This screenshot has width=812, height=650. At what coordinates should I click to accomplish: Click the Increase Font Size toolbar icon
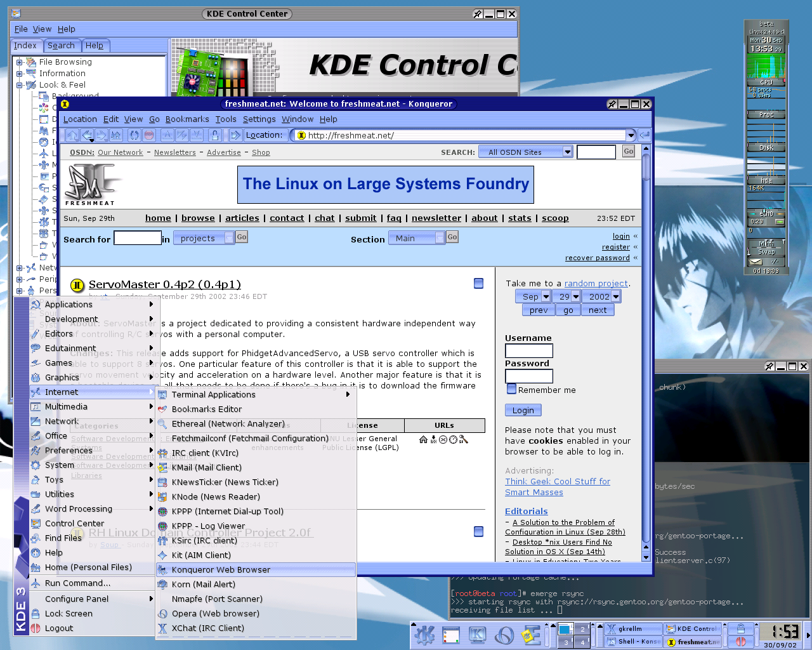pyautogui.click(x=167, y=135)
